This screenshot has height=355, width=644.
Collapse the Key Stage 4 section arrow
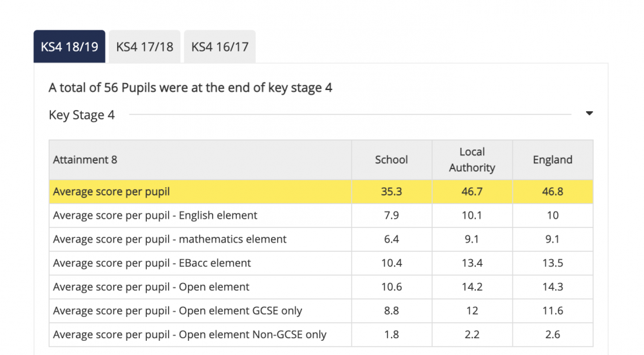click(x=589, y=114)
